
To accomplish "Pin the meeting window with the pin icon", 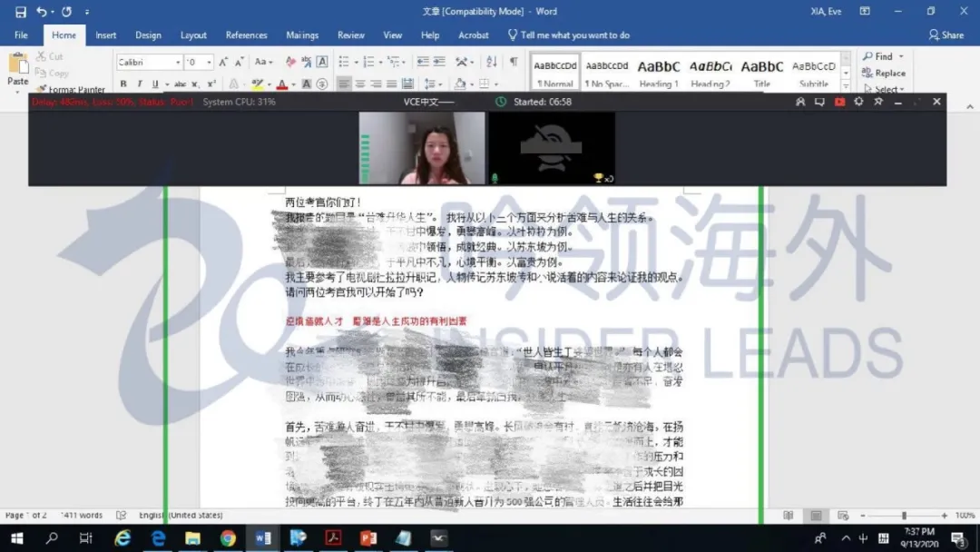I will (878, 102).
